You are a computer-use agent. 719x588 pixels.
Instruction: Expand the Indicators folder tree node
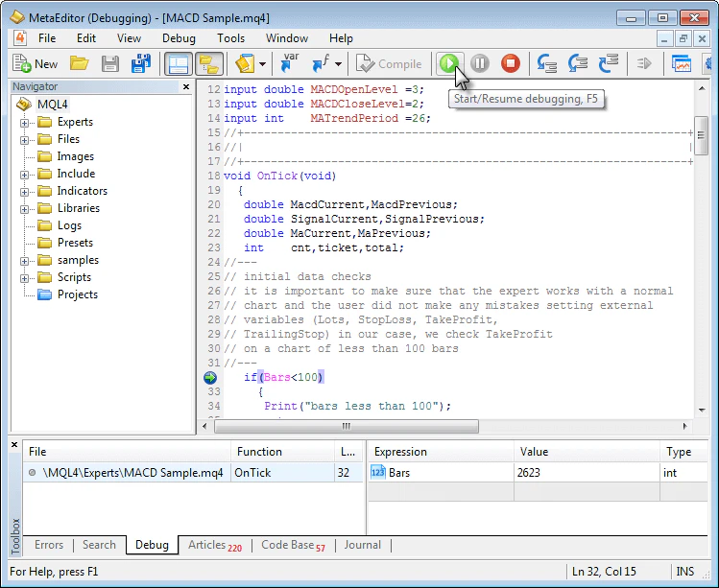[x=24, y=191]
